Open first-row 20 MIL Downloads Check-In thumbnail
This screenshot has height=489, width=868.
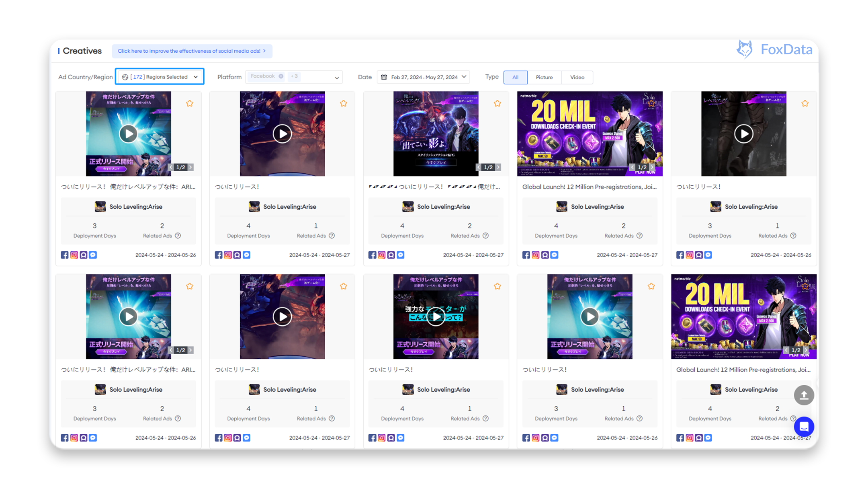tap(590, 134)
